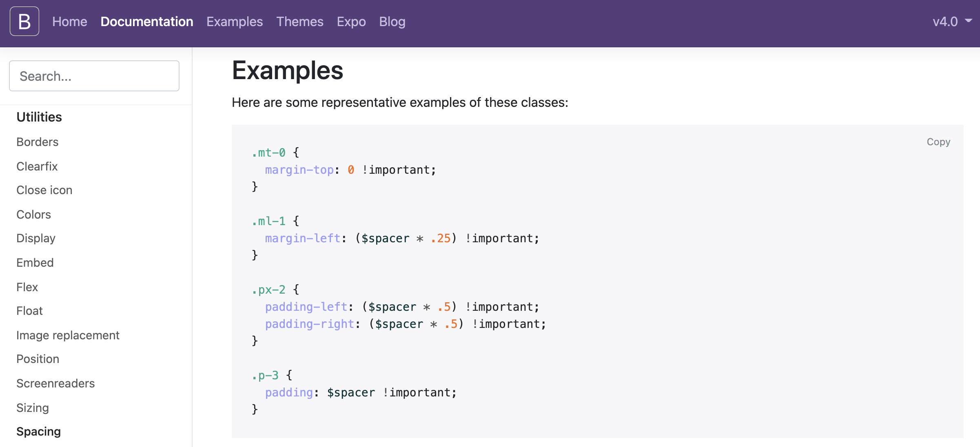Click the Bootstrap B logo icon
The image size is (980, 447).
coord(24,21)
